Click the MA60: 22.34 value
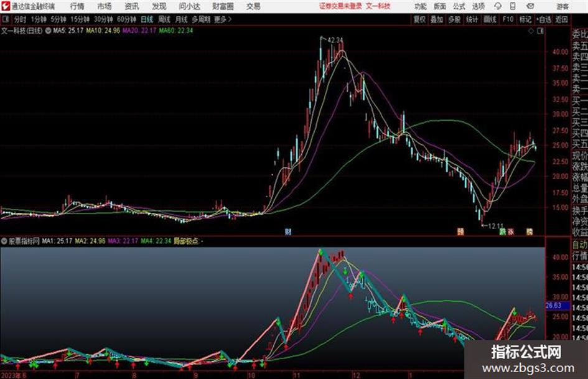 coord(176,30)
